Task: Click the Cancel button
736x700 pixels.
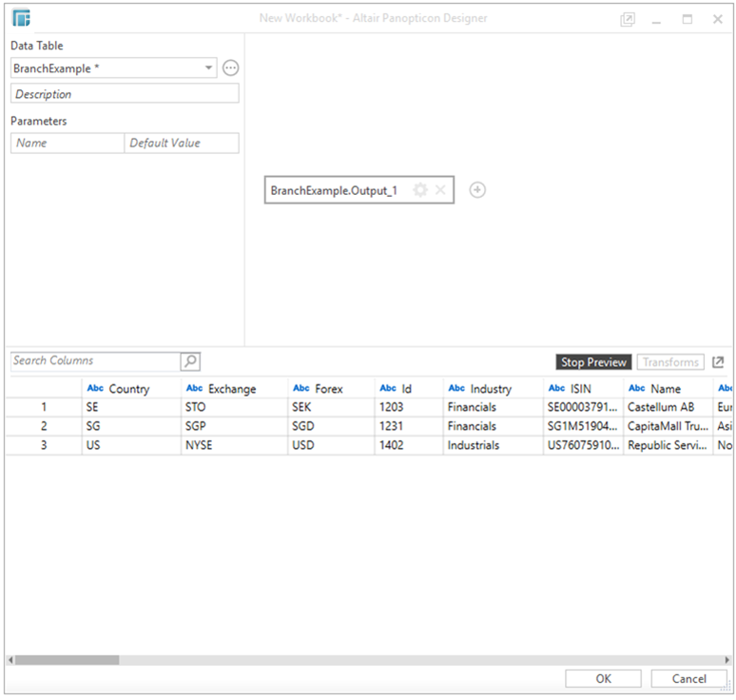Action: (688, 679)
